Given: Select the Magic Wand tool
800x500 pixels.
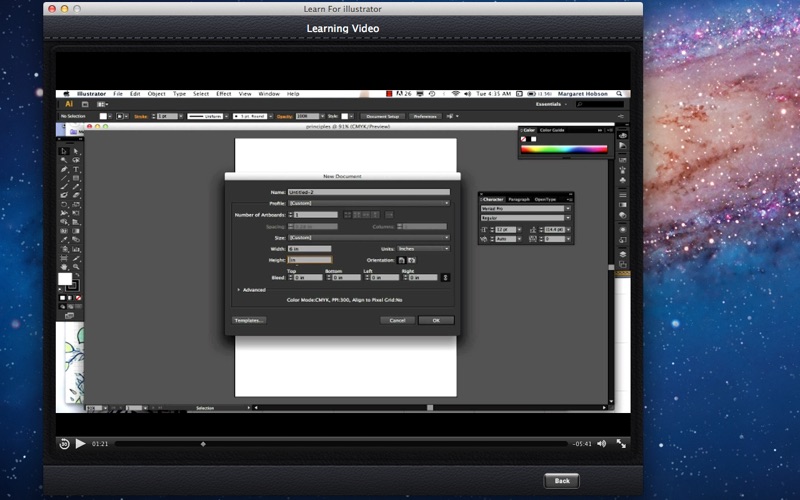Looking at the screenshot, I should click(64, 160).
